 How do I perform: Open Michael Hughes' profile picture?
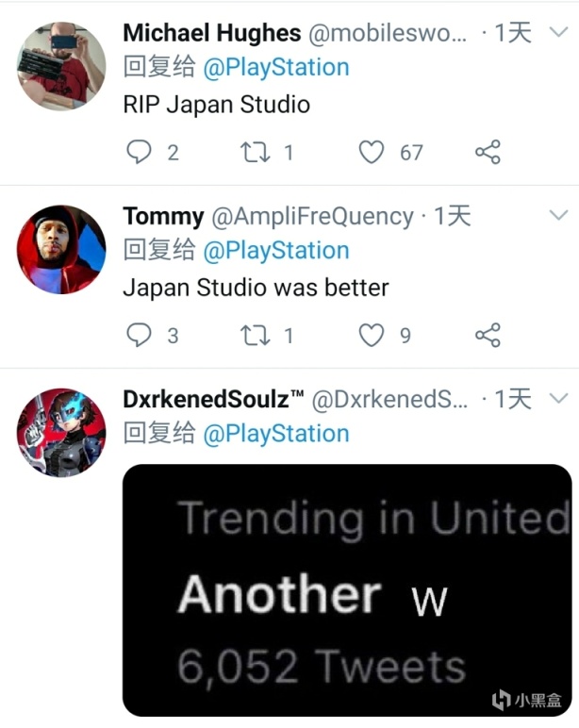(x=61, y=65)
